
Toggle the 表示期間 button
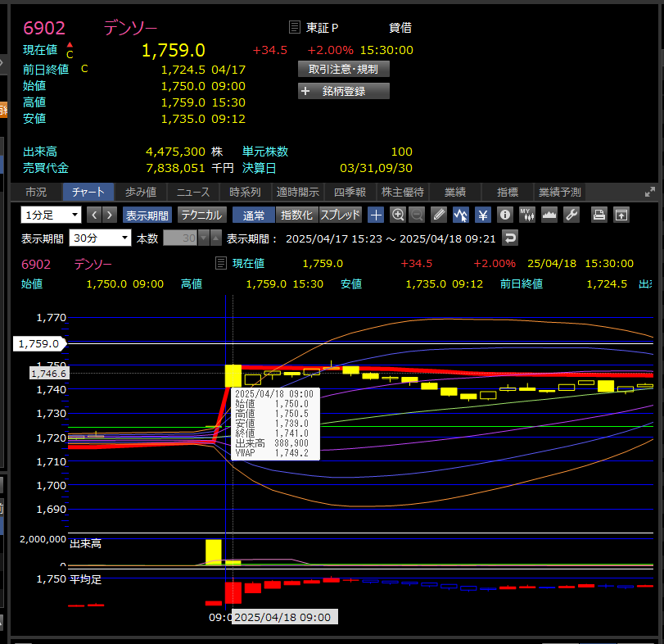[x=147, y=215]
